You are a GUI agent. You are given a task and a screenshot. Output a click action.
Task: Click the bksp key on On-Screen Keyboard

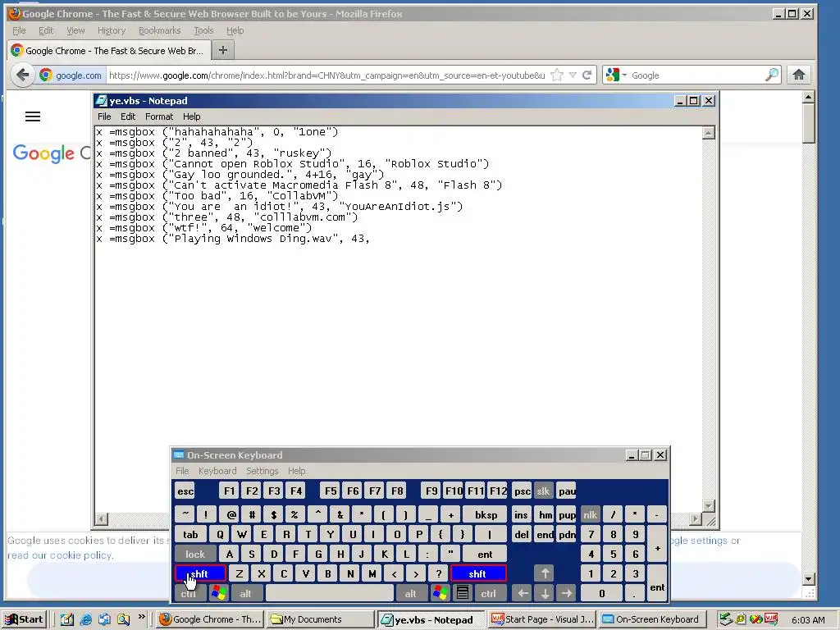[486, 515]
